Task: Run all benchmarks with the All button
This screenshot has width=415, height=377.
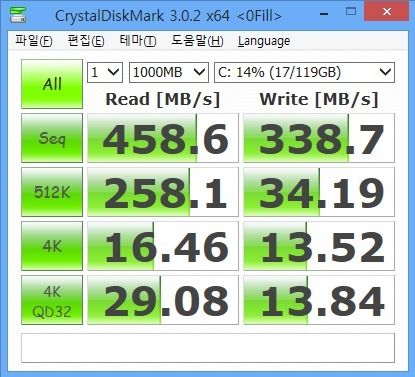Action: (52, 84)
